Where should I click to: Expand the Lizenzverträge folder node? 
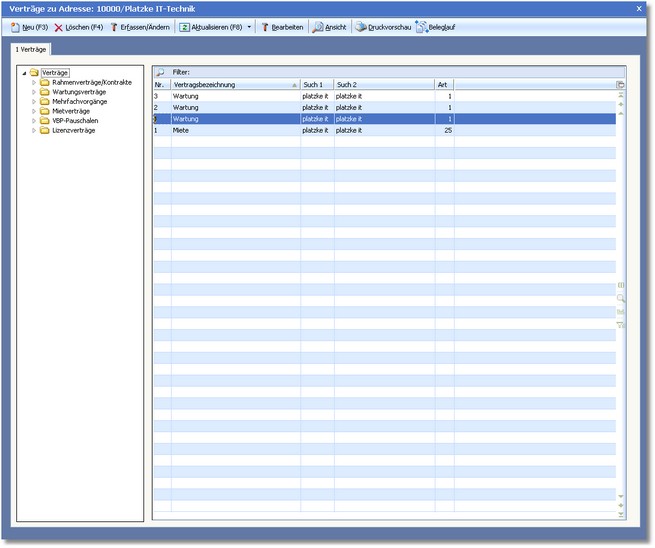click(x=34, y=130)
